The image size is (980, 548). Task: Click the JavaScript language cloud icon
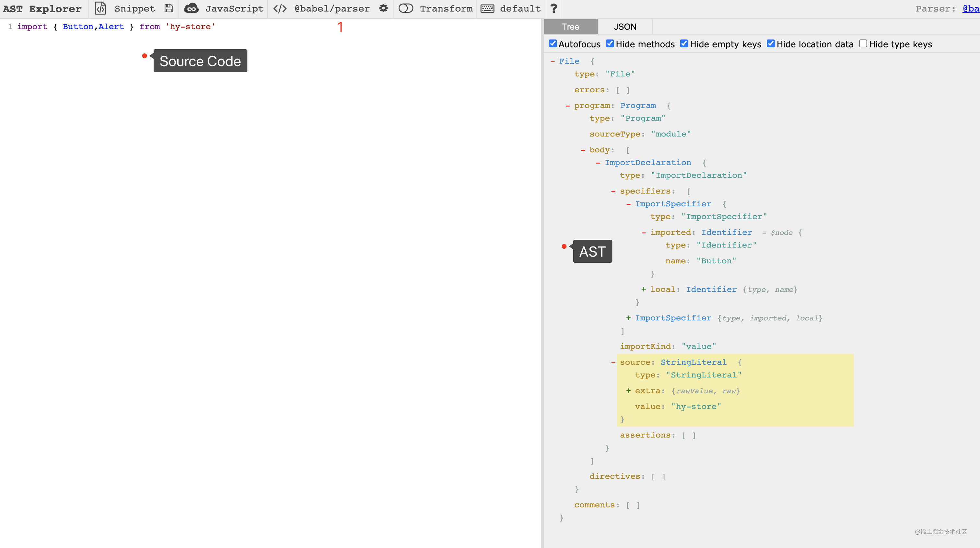point(191,8)
